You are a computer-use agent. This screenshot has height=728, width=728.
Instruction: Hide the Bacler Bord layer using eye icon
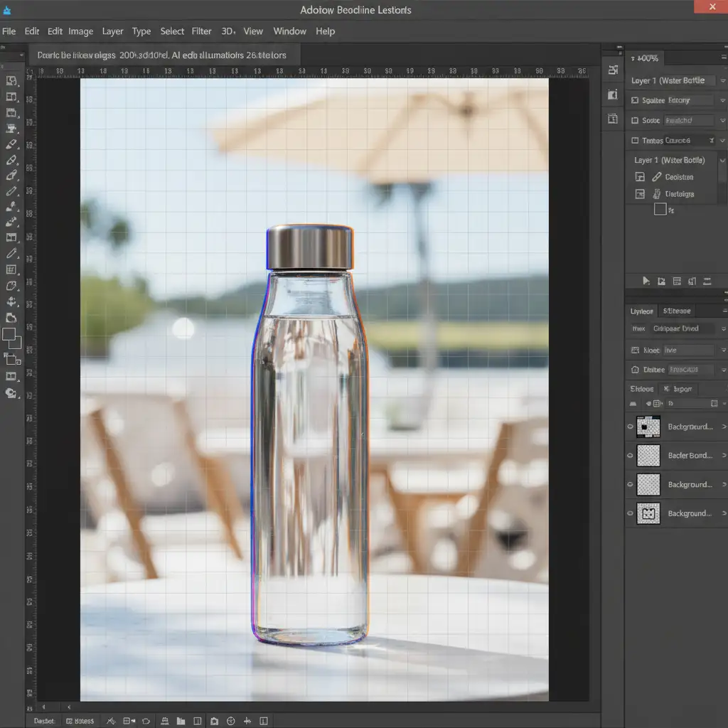[x=631, y=456]
